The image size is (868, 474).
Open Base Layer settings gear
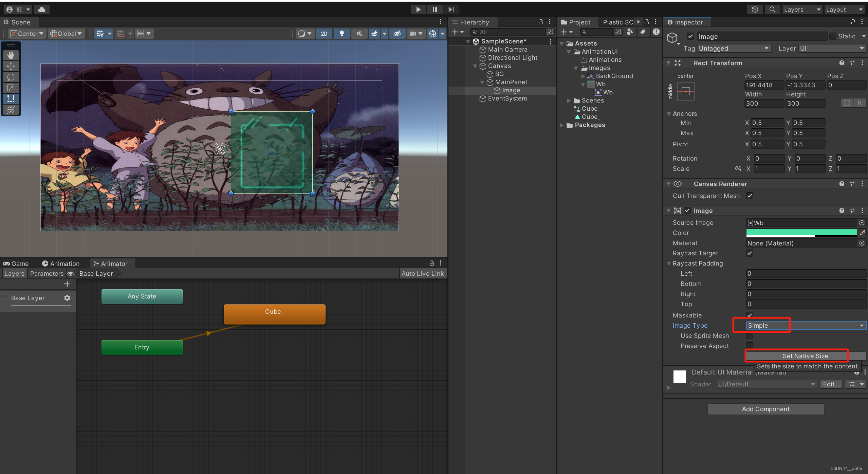tap(67, 298)
